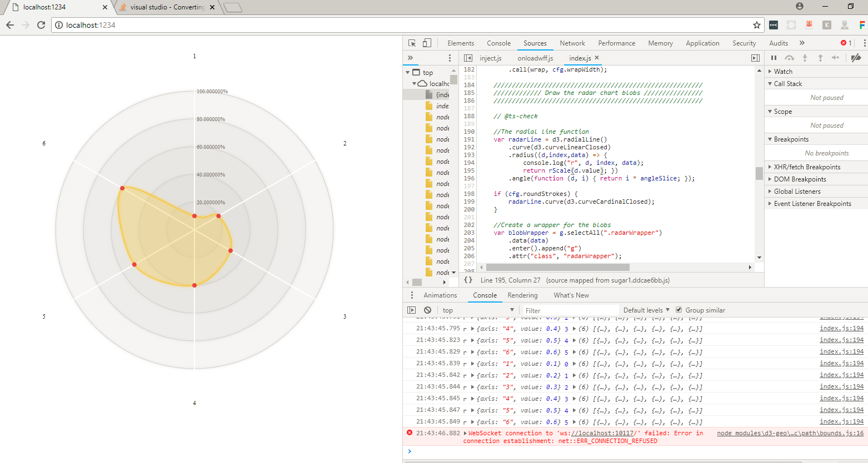This screenshot has height=463, width=868.
Task: Bookmark this page with star icon
Action: (x=756, y=25)
